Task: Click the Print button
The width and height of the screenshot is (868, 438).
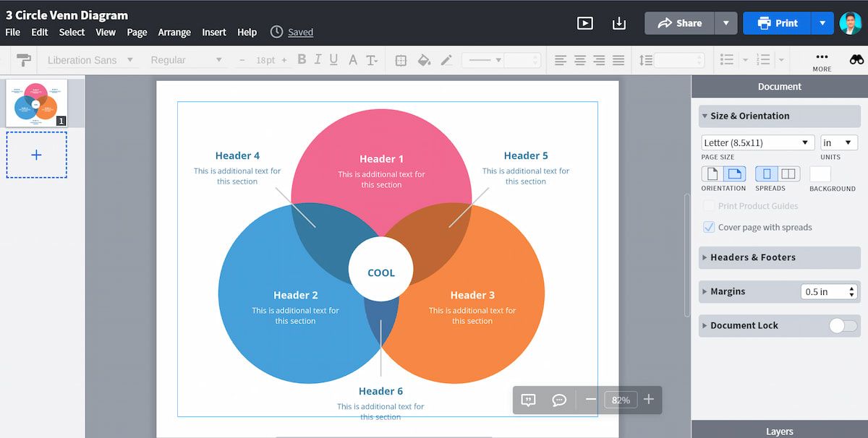Action: point(777,23)
